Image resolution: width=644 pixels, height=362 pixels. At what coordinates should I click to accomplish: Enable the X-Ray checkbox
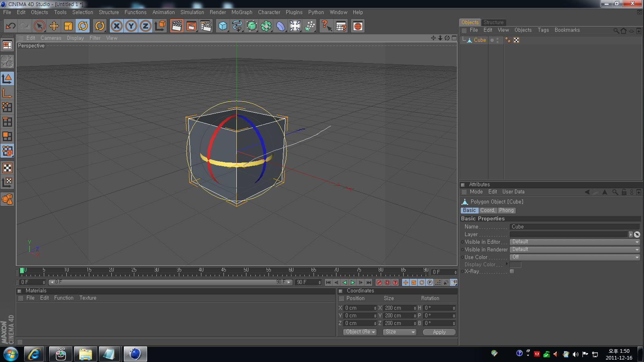tap(512, 271)
